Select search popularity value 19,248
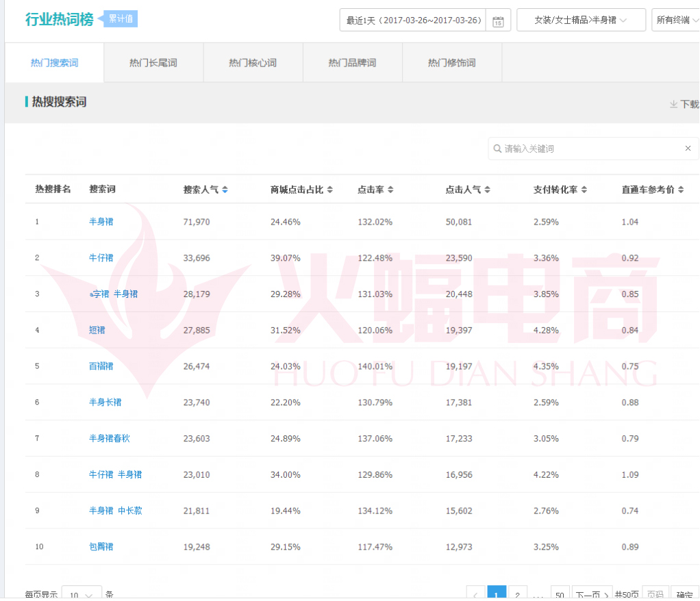 [x=197, y=547]
